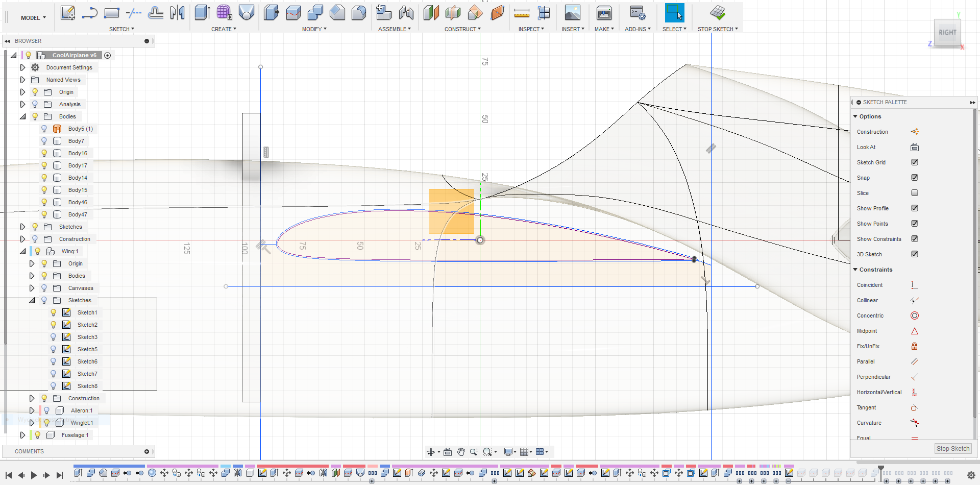This screenshot has height=485, width=980.
Task: Open the CONSTRUCT menu
Action: [462, 29]
